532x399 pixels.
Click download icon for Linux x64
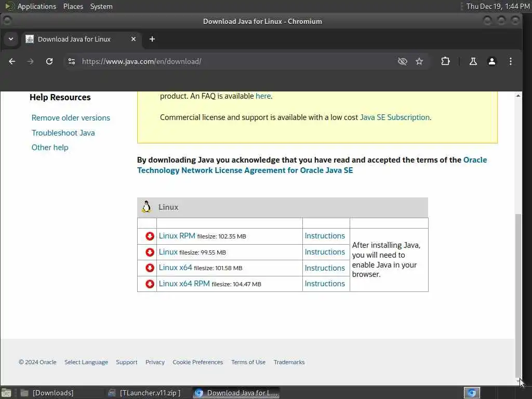150,268
